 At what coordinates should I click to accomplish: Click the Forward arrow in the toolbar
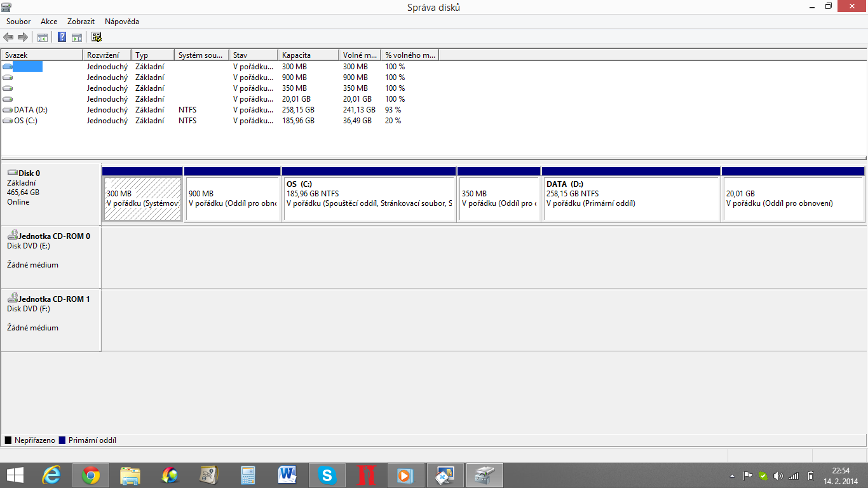click(x=23, y=37)
